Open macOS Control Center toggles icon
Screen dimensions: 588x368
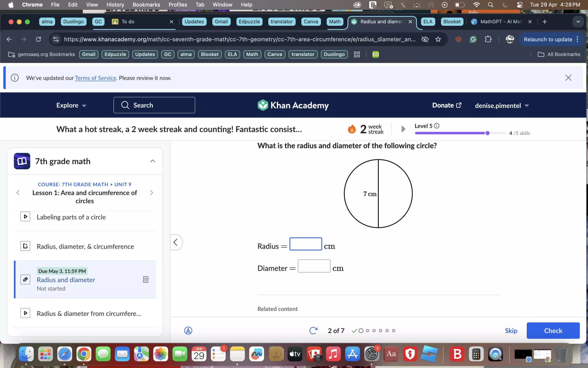(x=520, y=5)
